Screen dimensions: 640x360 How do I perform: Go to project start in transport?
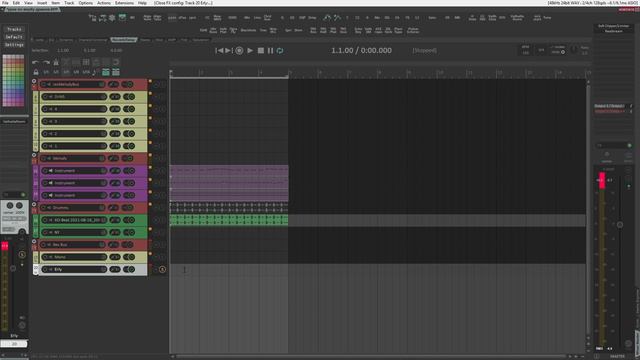coord(219,51)
